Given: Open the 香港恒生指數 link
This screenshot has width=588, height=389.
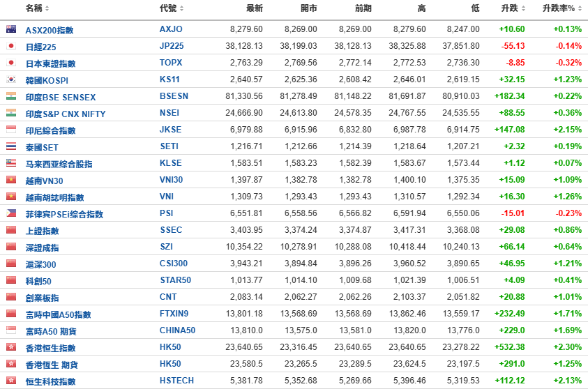Looking at the screenshot, I should click(x=51, y=348).
